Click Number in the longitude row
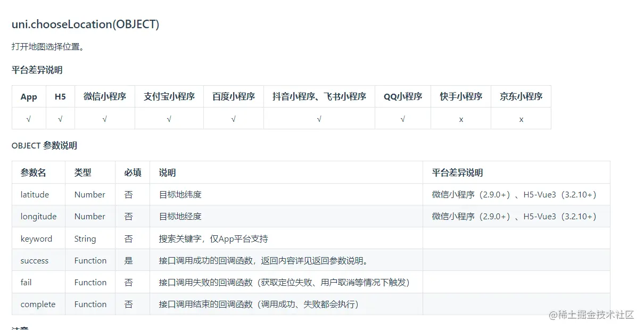Screen dimensions: 644x330 click(x=90, y=217)
